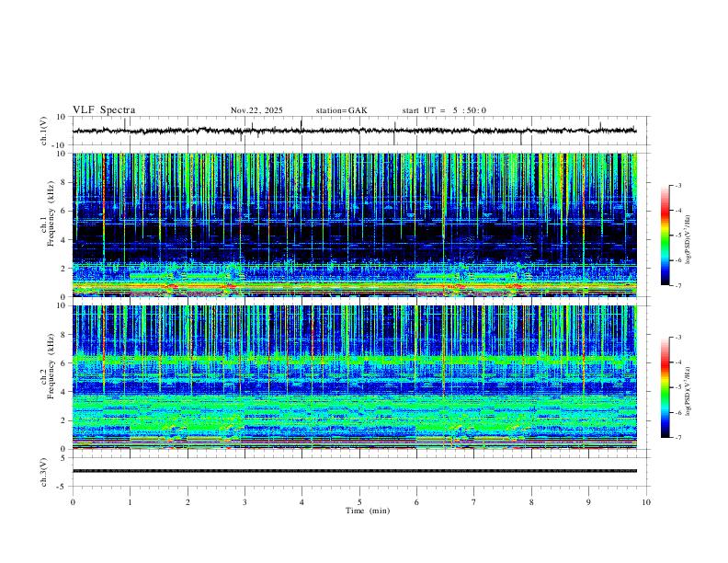Click the "4" kHz tick on ch.2 spectrogram

pos(64,392)
